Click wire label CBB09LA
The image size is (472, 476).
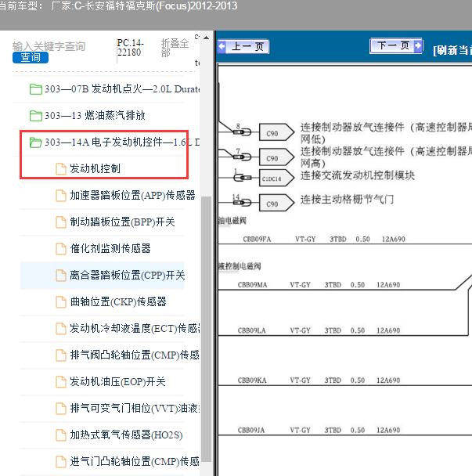251,330
